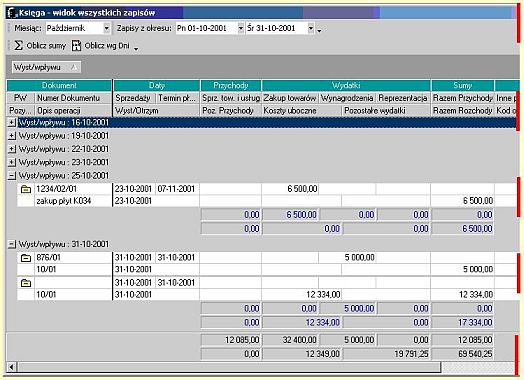Image resolution: width=524 pixels, height=380 pixels.
Task: Open the start date Pn 01-10-2001 dropdown
Action: (241, 28)
